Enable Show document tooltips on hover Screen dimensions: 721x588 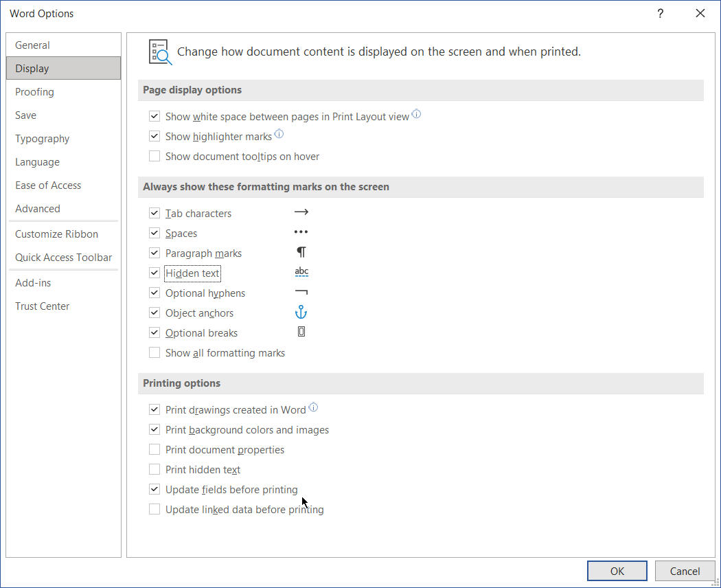coord(154,157)
